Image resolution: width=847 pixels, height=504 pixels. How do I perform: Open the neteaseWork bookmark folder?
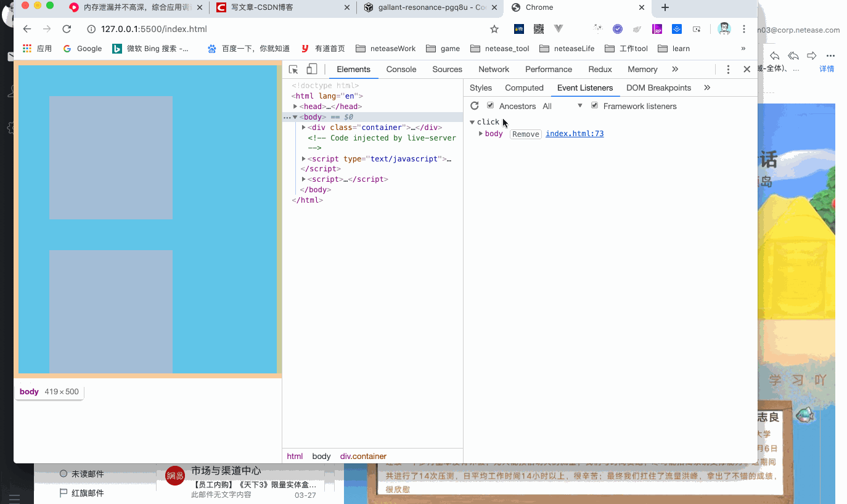[x=385, y=49]
